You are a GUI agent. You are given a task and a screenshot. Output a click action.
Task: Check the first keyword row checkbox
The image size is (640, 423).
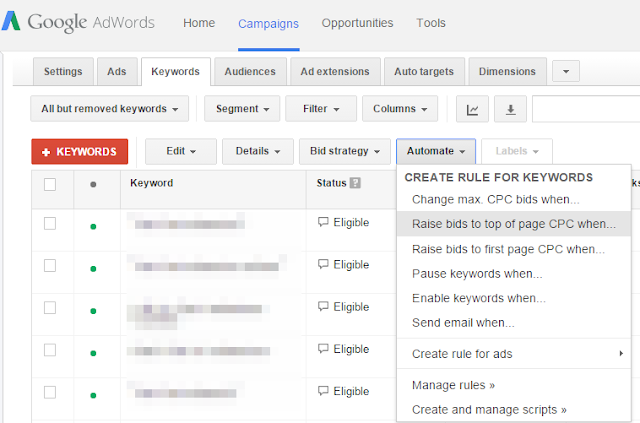50,223
